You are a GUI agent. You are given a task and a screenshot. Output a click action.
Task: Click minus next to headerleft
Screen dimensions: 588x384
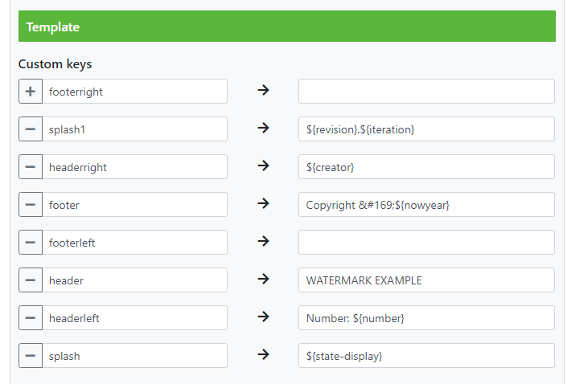pos(31,318)
